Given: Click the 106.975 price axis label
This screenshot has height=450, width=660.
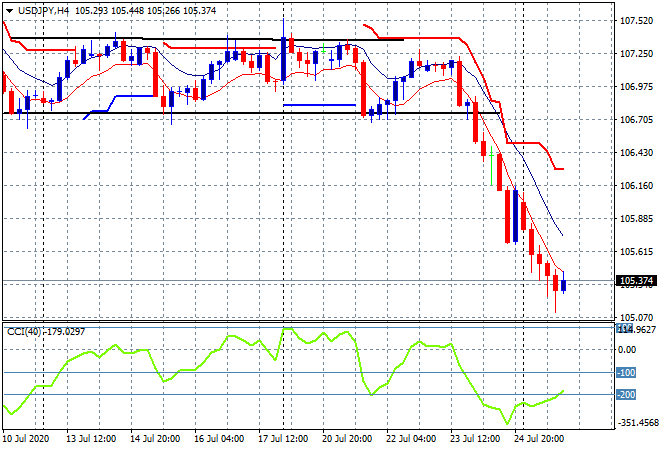Looking at the screenshot, I should 636,87.
